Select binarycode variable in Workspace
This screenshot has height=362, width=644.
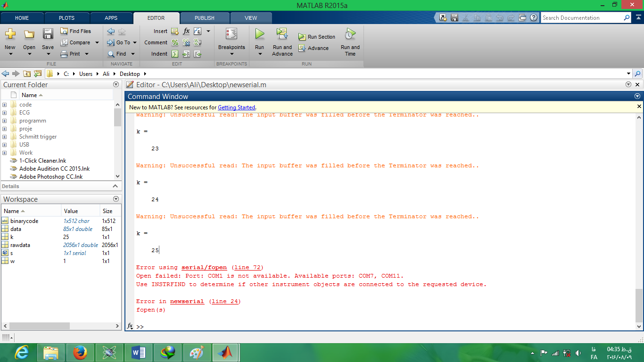[x=61, y=221]
